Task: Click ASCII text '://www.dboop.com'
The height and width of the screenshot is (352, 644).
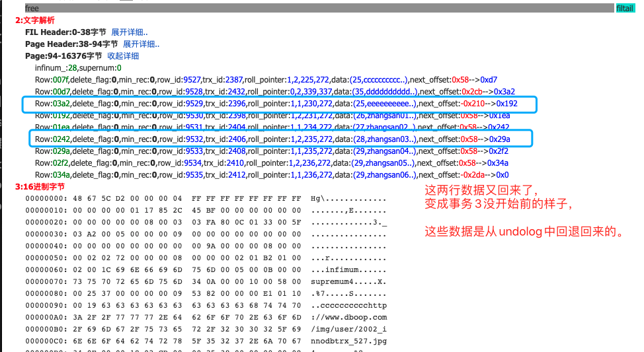Action: 348,318
